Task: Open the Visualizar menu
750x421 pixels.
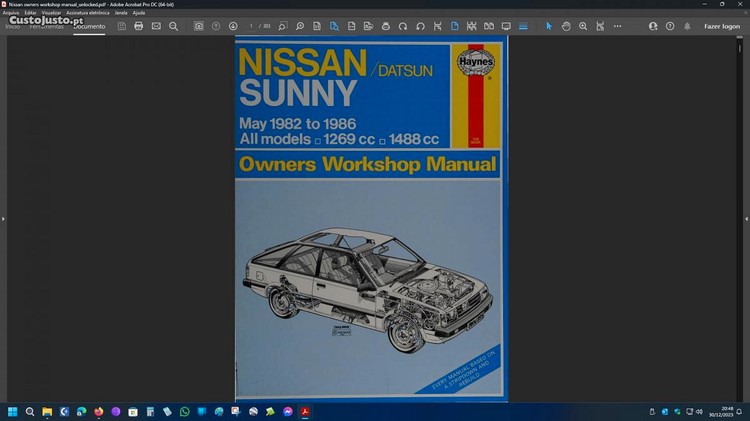Action: click(50, 13)
